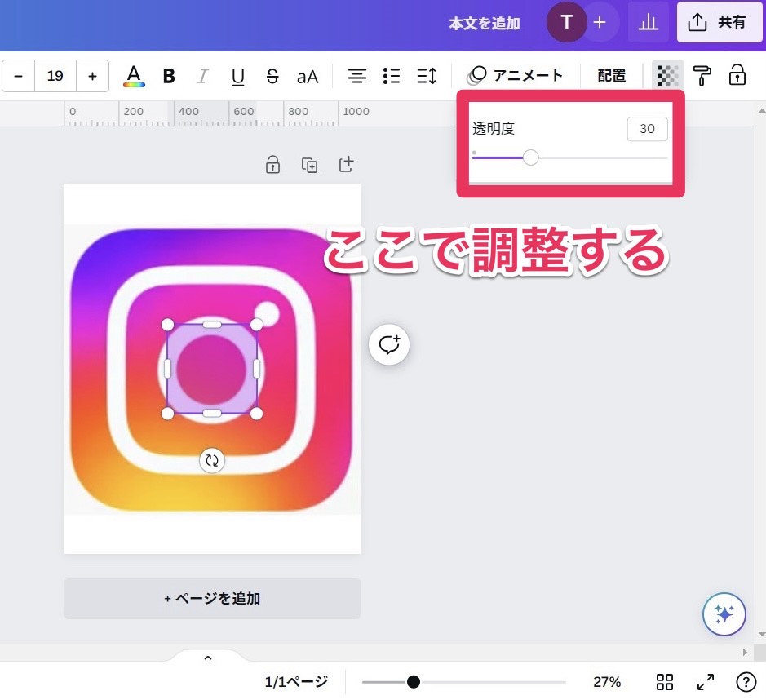Open grid view of pages
Viewport: 766px width, 700px height.
665,682
